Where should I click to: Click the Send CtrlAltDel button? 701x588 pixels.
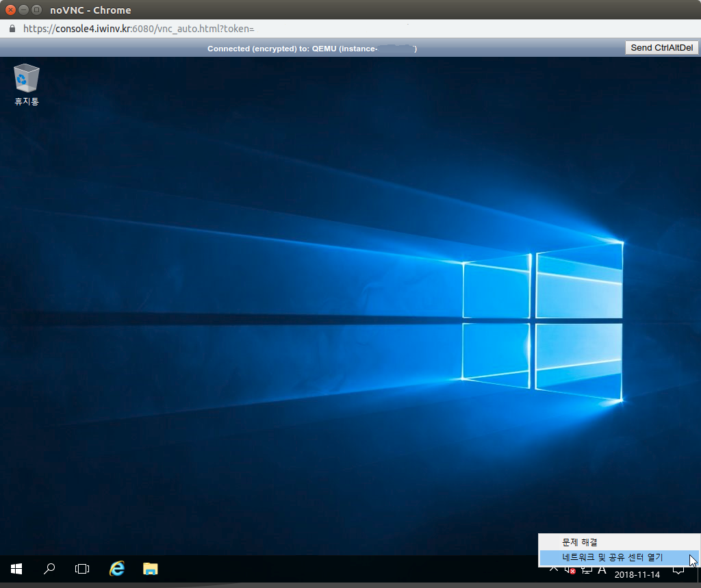tap(662, 48)
